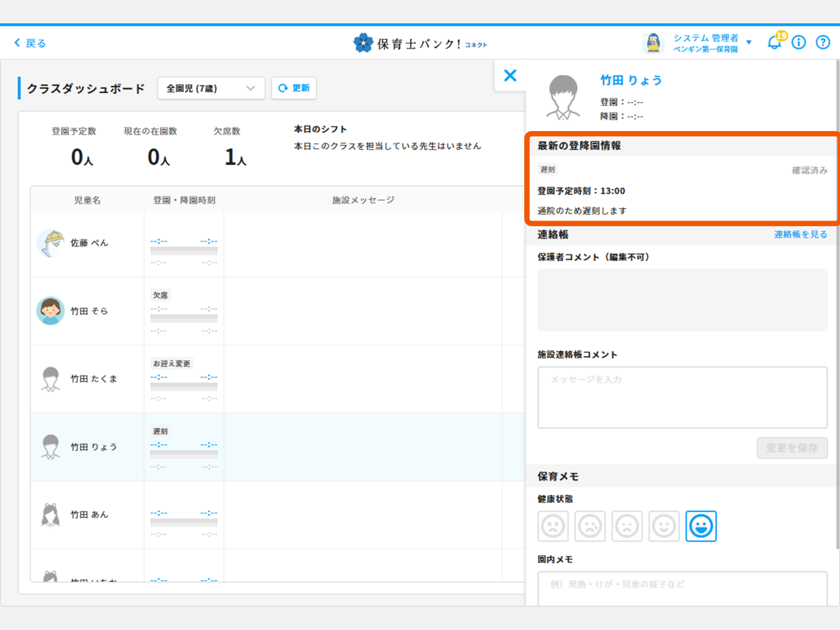The width and height of the screenshot is (840, 630).
Task: Select the saddest health status face
Action: click(553, 526)
